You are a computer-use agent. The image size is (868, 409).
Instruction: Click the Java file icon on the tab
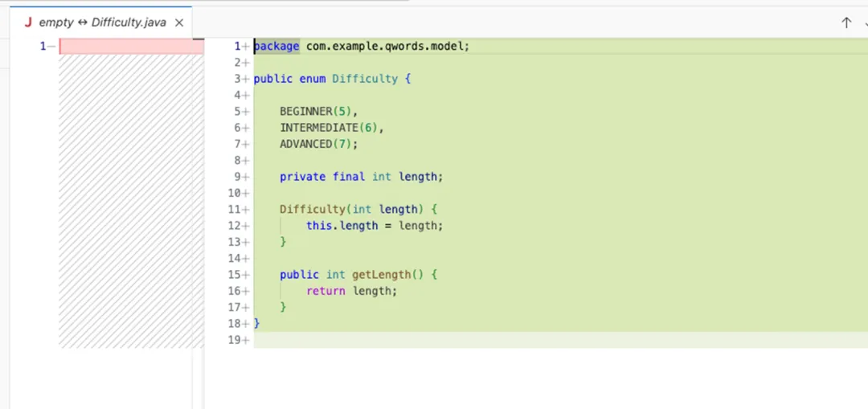(x=27, y=22)
